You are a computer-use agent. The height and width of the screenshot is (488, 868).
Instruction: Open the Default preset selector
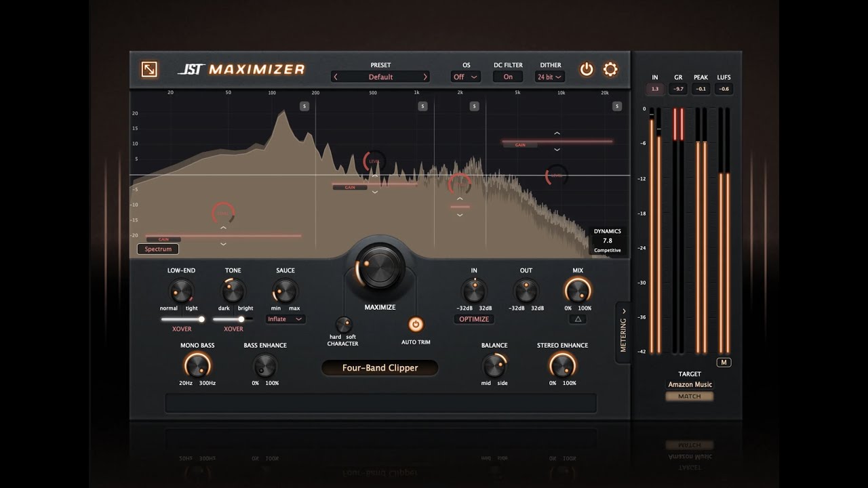(x=380, y=77)
